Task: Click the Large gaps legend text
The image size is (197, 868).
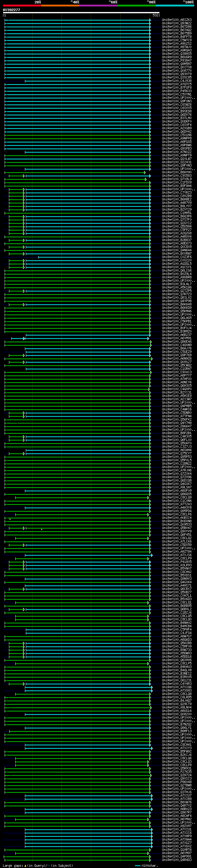Action: (x=38, y=866)
